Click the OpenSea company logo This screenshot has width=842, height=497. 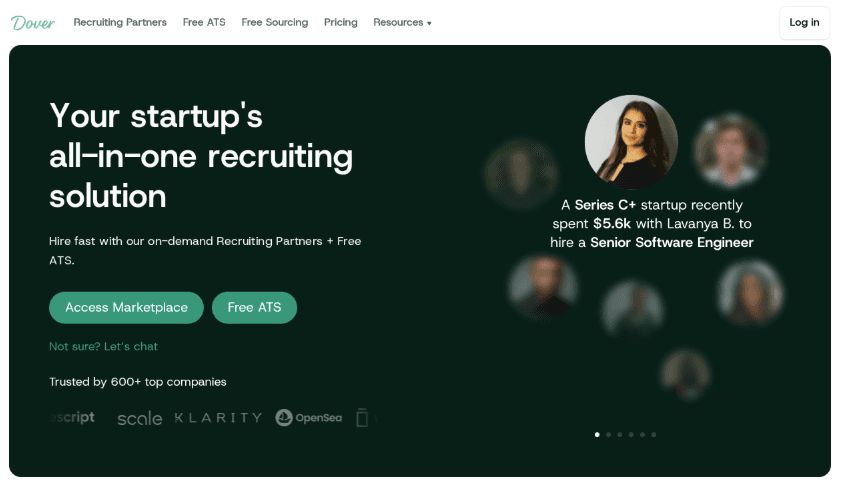(x=309, y=417)
